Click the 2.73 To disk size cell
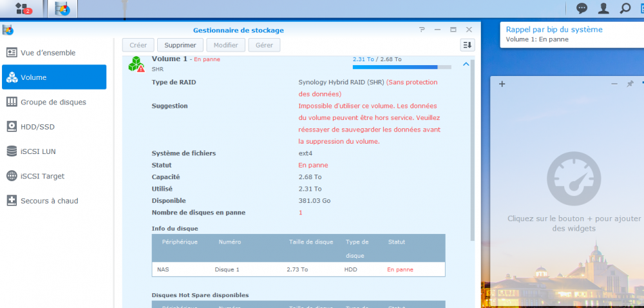 pos(298,270)
